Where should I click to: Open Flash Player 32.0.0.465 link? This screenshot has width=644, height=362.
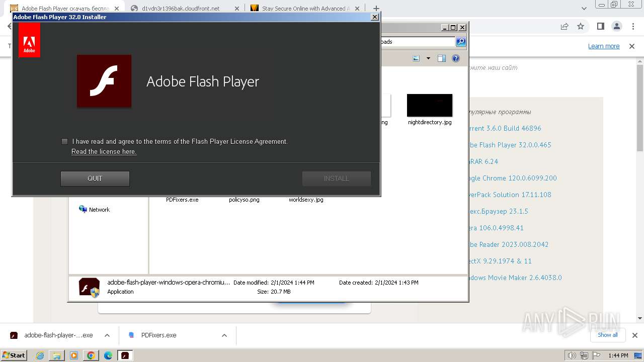tap(510, 145)
